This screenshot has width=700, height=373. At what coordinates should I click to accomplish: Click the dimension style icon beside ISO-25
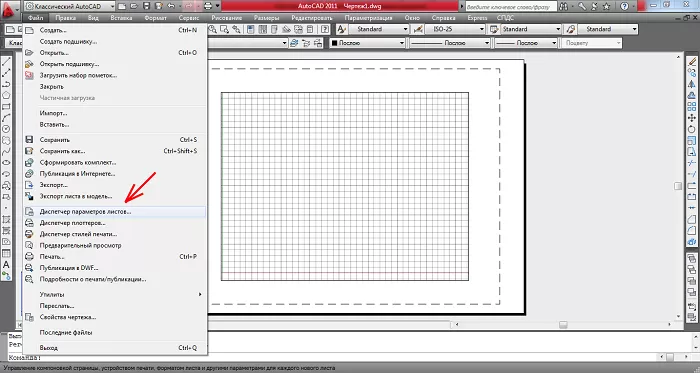pos(418,29)
